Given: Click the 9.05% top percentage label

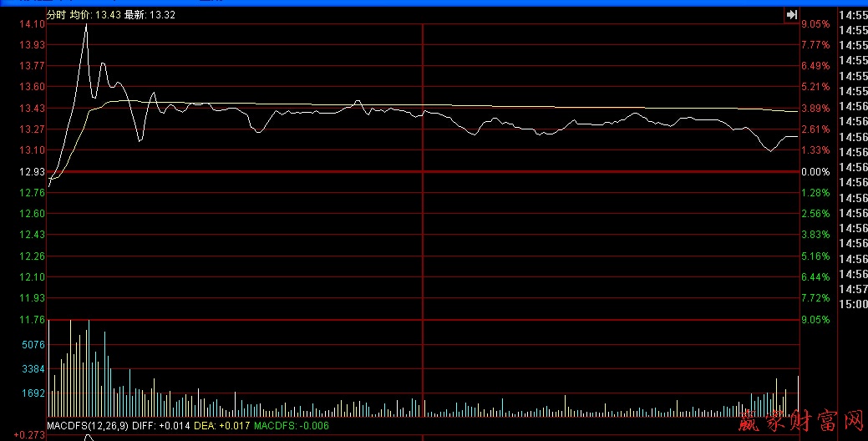Looking at the screenshot, I should [x=815, y=24].
